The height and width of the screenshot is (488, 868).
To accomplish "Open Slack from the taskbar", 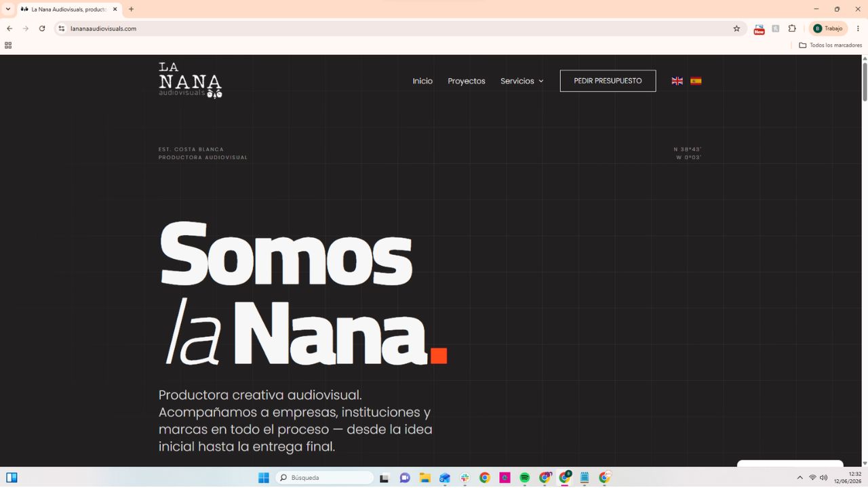I will click(465, 478).
